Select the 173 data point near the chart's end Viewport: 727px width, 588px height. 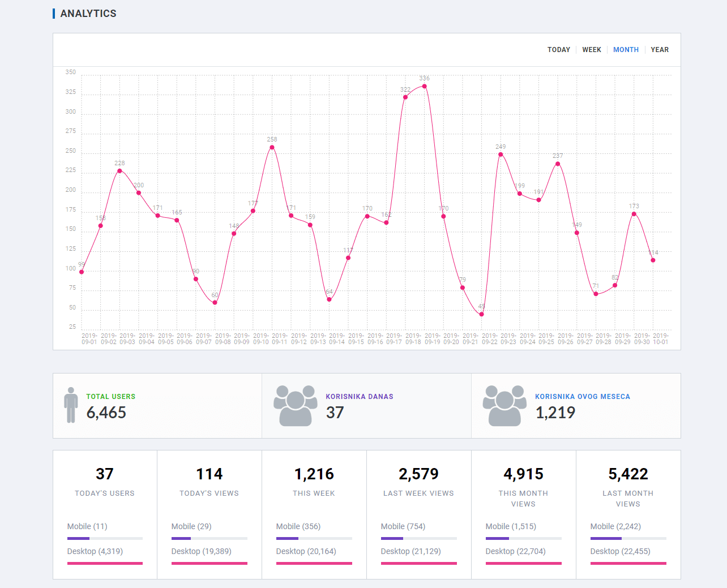pos(634,214)
